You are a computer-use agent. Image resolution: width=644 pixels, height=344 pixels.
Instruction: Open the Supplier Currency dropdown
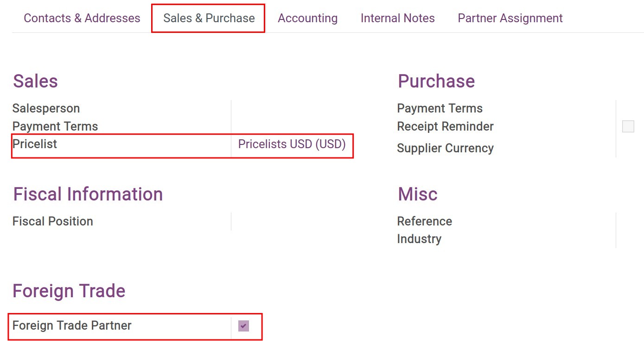click(x=533, y=148)
